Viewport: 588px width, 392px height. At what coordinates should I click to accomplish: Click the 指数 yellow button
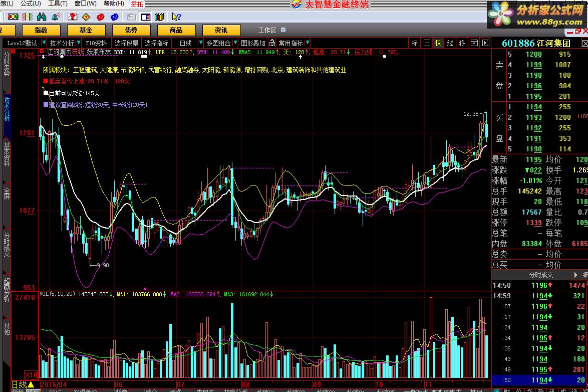(41, 30)
